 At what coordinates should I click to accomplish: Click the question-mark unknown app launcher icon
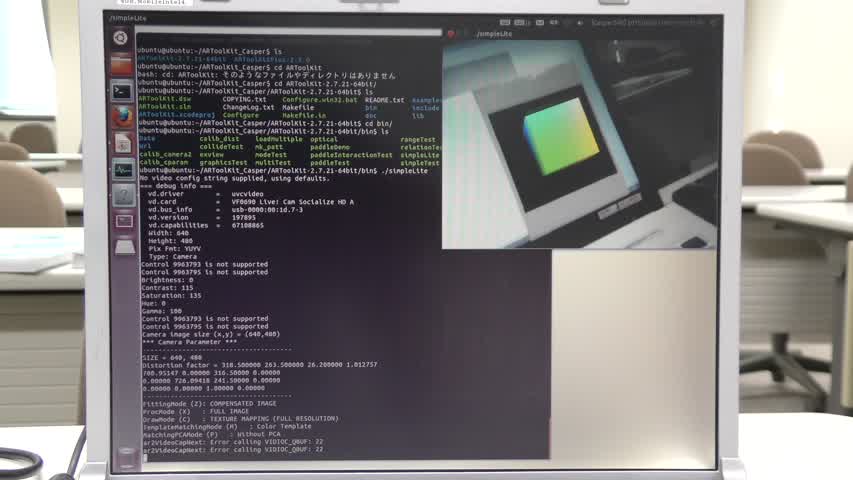point(124,195)
